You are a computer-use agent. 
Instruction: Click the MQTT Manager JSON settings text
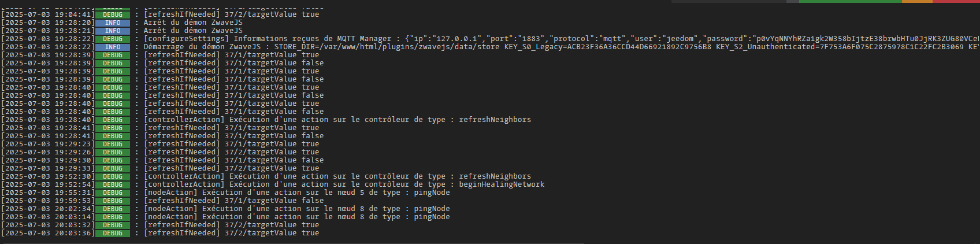[x=692, y=39]
